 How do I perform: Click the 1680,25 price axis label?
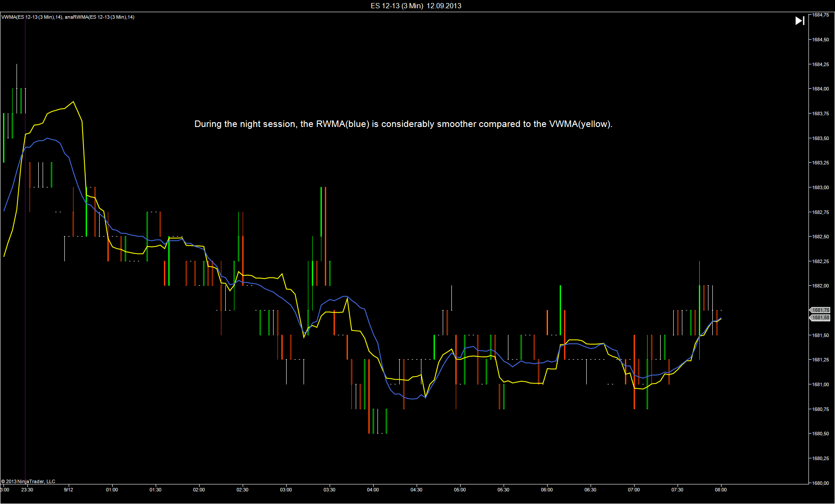click(x=821, y=458)
